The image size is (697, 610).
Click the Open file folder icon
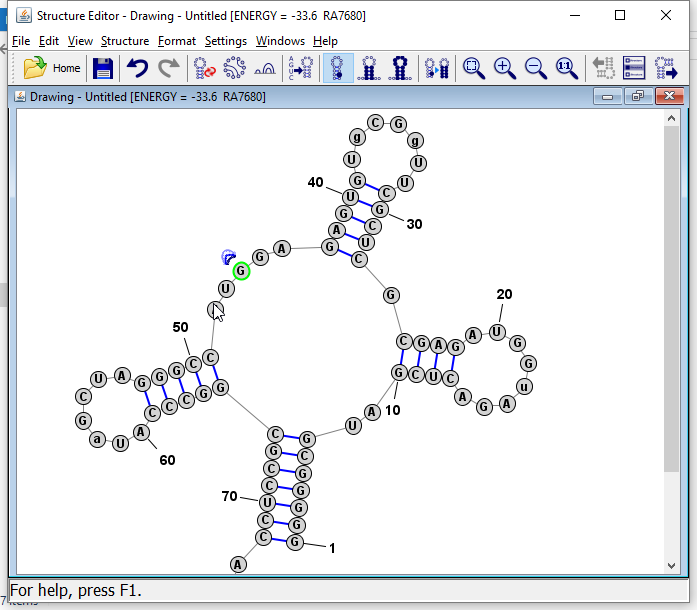pos(35,68)
